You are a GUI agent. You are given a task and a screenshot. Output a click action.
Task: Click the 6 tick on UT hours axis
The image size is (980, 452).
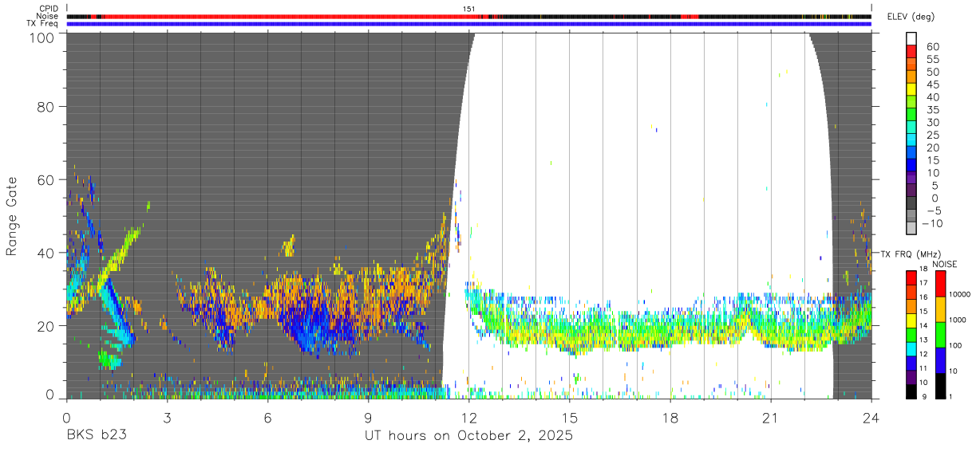[x=268, y=417]
